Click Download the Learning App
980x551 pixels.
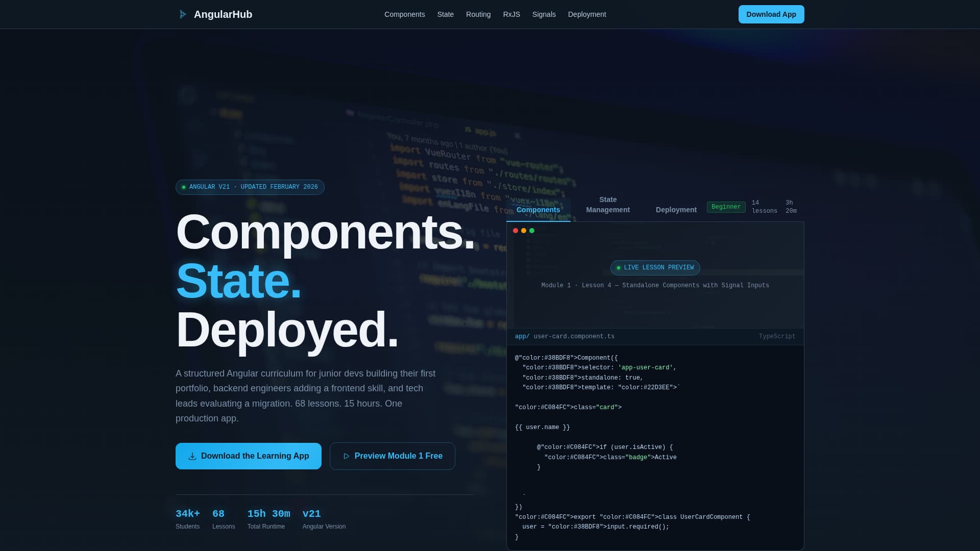pos(249,456)
